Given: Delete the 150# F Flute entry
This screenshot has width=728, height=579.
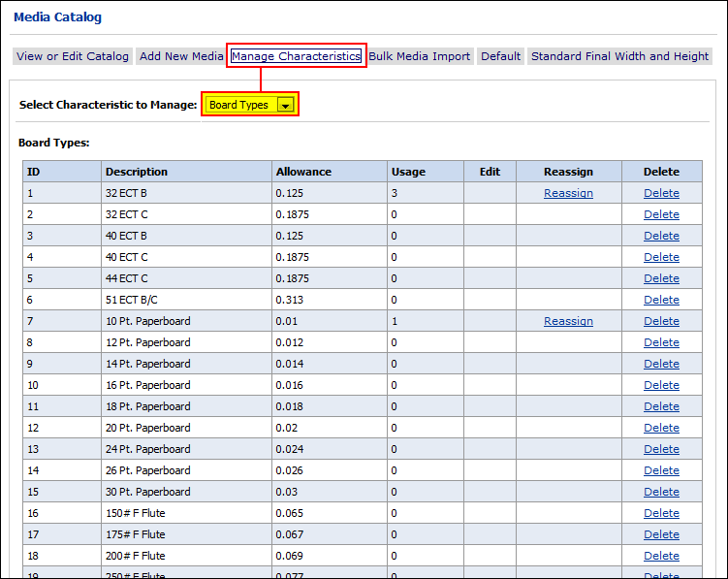Looking at the screenshot, I should (661, 513).
